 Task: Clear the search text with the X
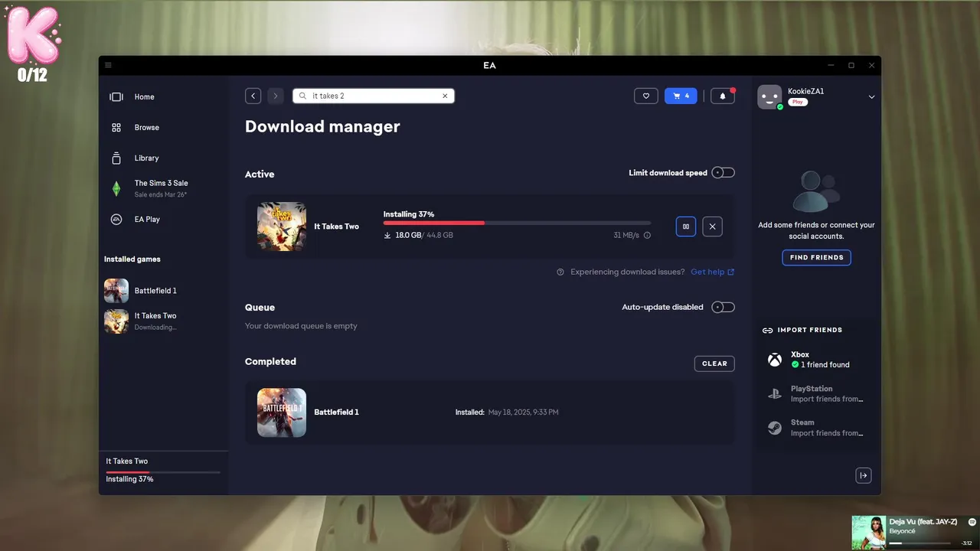pos(445,96)
